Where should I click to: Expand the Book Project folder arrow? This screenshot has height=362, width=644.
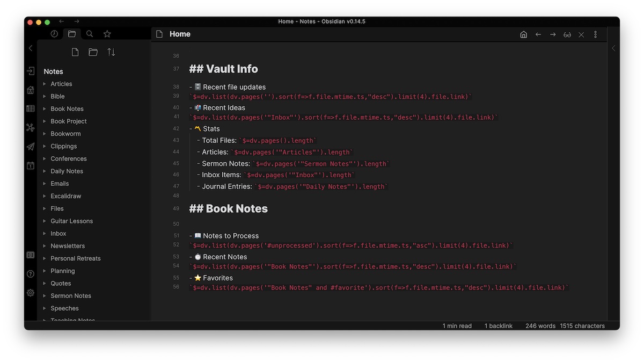coord(45,121)
